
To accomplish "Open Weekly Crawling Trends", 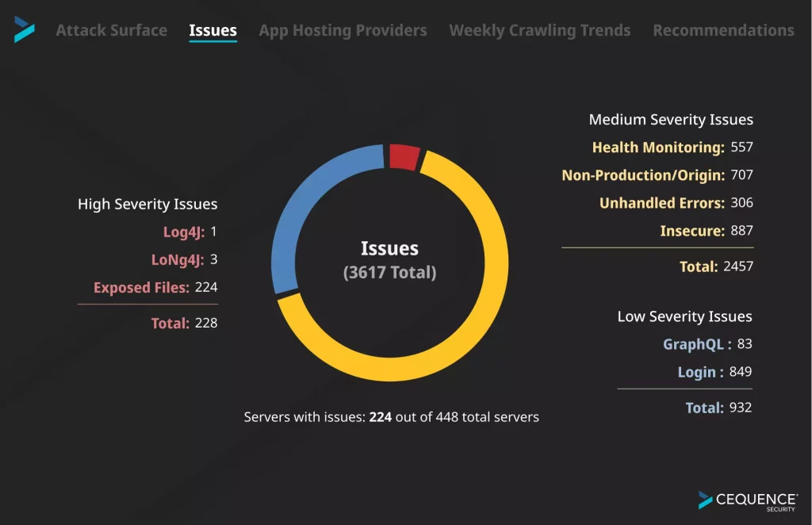I will click(x=539, y=30).
